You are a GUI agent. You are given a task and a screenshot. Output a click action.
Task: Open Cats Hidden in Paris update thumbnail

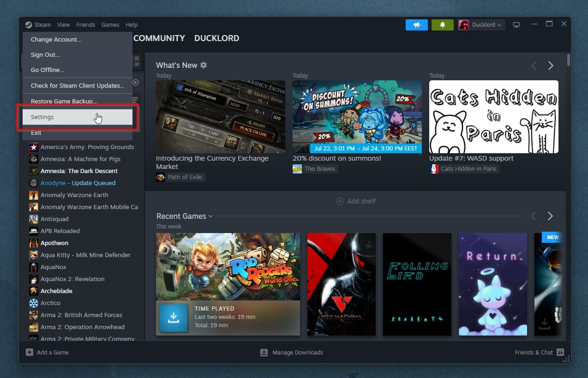(494, 117)
